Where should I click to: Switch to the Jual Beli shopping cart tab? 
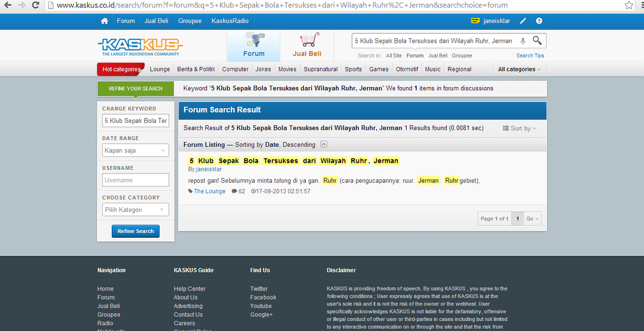click(307, 46)
